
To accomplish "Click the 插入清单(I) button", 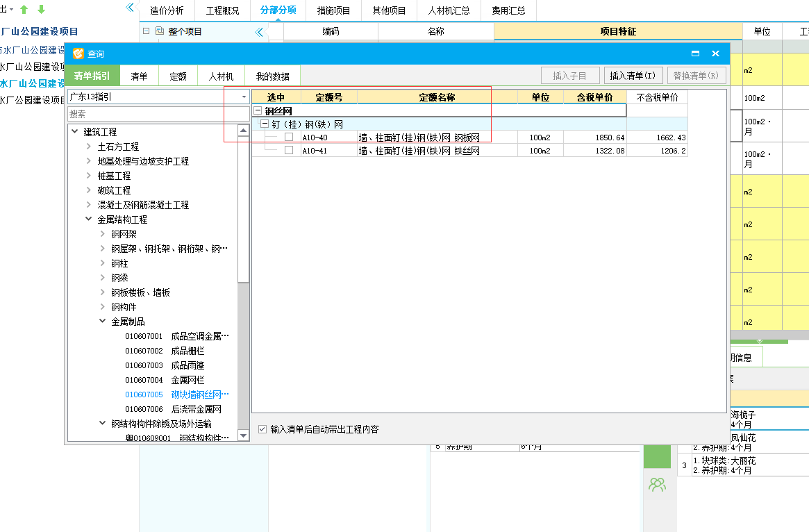I will click(633, 75).
